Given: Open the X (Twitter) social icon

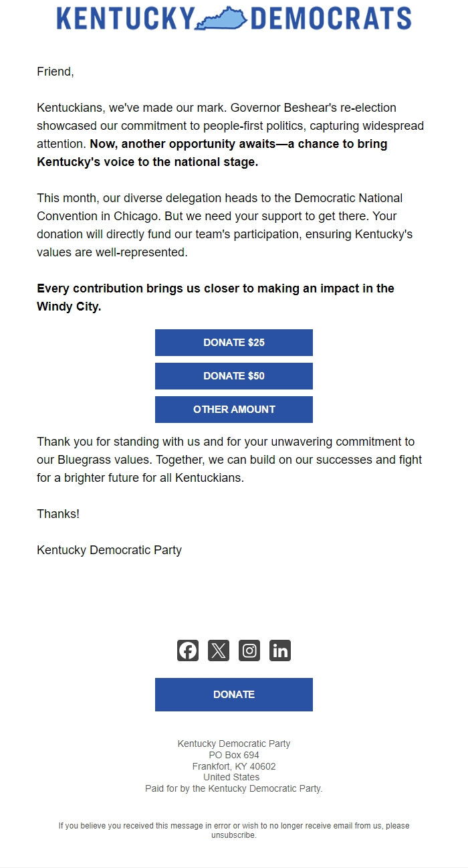Looking at the screenshot, I should [x=219, y=650].
